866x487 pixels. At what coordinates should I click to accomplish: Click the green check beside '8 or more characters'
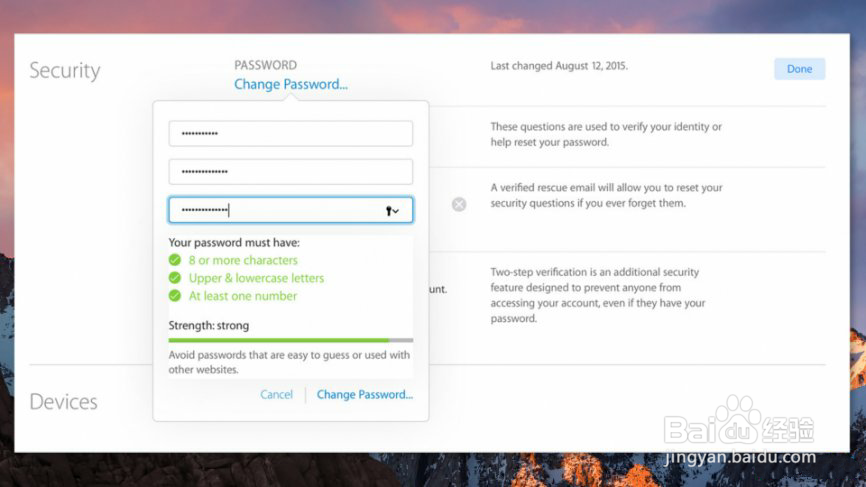pos(175,261)
